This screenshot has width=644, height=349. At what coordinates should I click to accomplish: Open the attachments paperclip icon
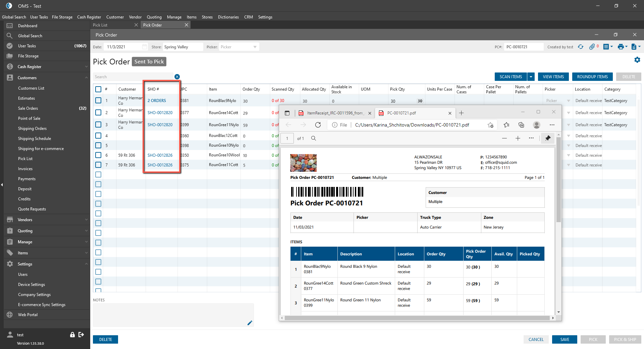[x=592, y=47]
